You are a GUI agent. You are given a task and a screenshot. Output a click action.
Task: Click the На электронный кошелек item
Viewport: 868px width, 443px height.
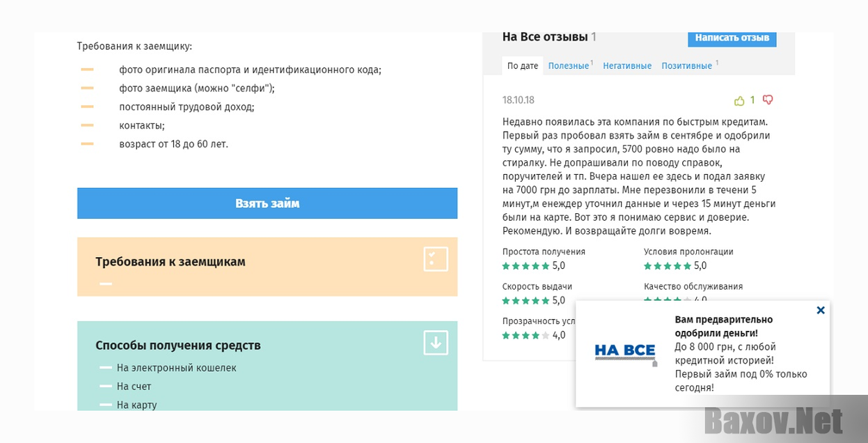177,368
